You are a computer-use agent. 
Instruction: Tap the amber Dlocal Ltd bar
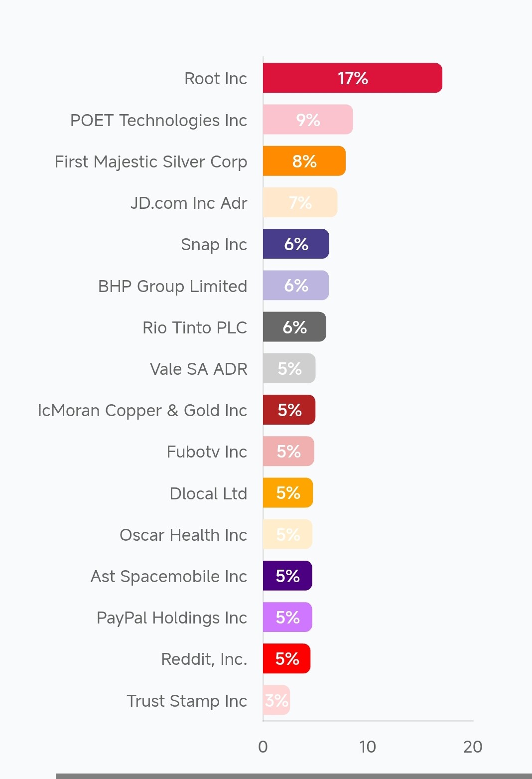coord(288,492)
